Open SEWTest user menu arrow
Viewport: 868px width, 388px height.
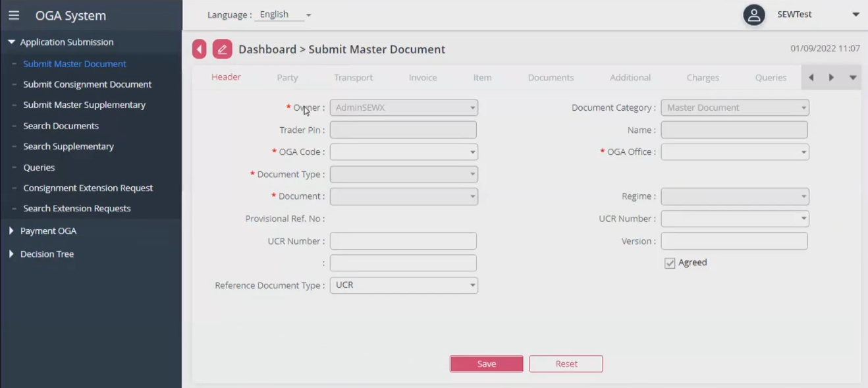(x=855, y=14)
